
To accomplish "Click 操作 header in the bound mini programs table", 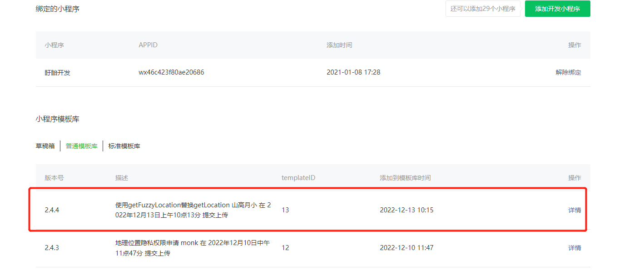I will coord(575,45).
